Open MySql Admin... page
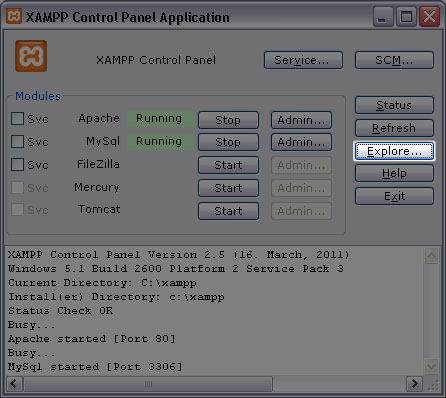Viewport: 446px width, 398px height. [301, 142]
